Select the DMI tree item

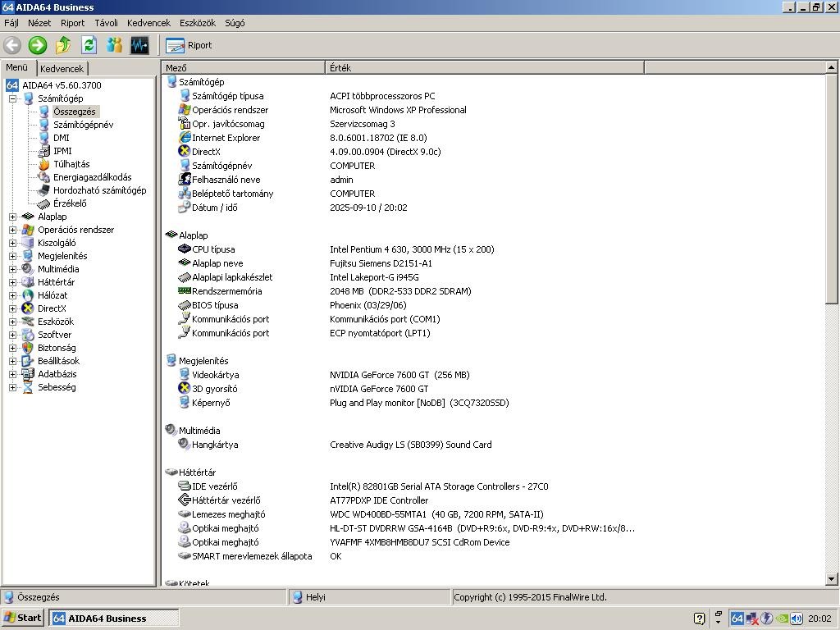[61, 138]
